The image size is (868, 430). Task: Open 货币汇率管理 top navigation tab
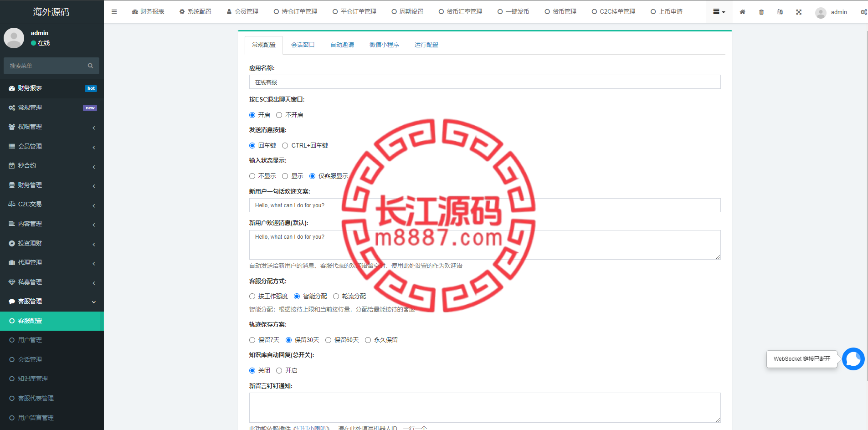pyautogui.click(x=461, y=12)
